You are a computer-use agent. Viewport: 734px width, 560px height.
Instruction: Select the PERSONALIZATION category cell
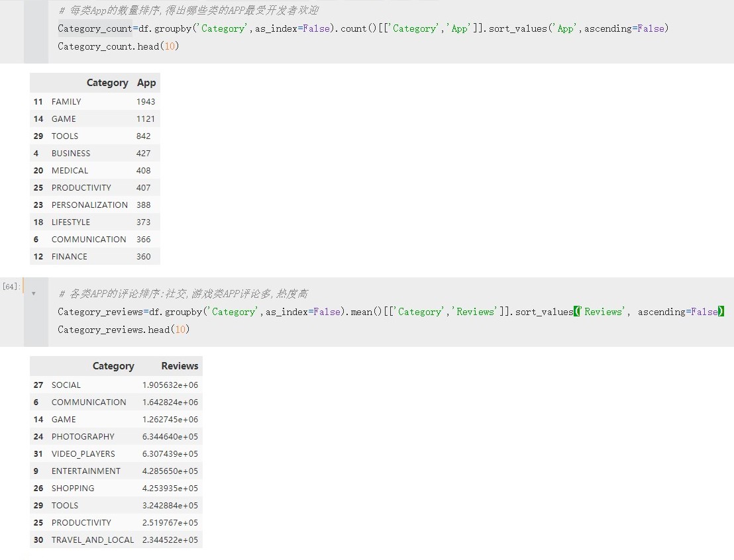click(x=89, y=205)
